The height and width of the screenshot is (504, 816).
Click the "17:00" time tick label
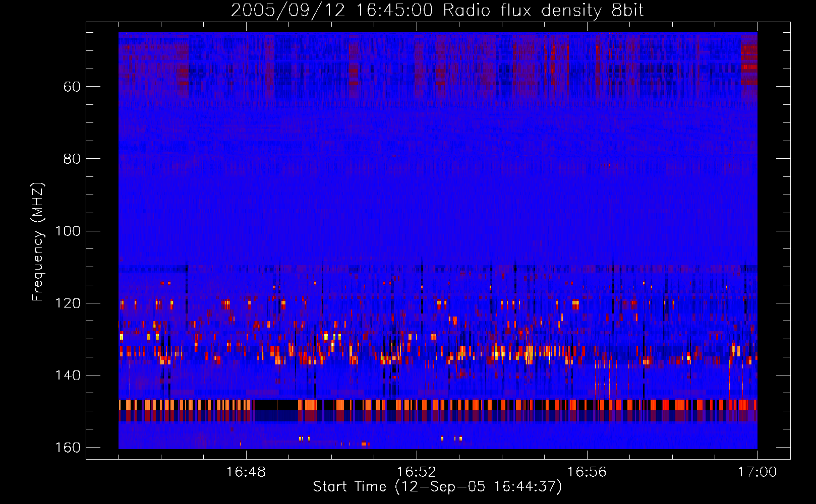(x=757, y=472)
